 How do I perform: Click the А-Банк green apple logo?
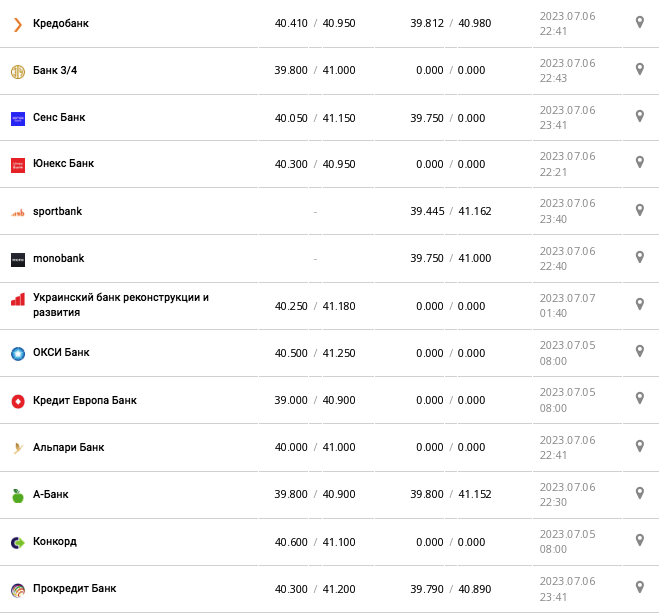click(x=17, y=495)
